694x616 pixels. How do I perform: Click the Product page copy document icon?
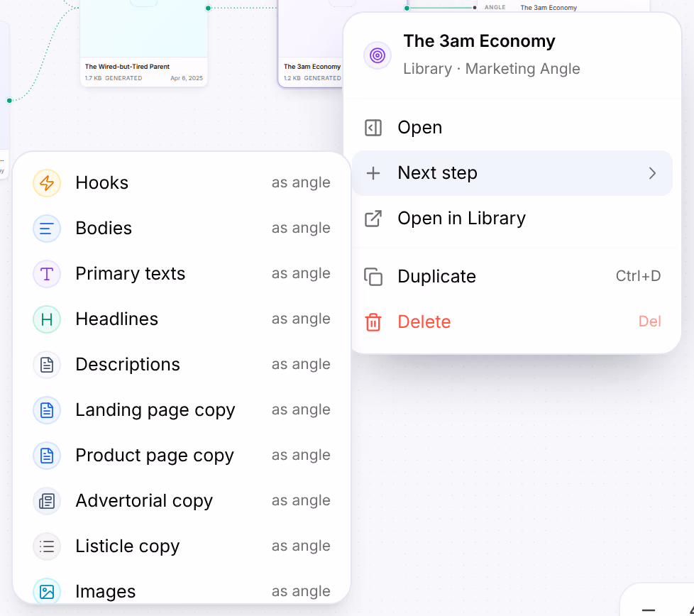[46, 456]
